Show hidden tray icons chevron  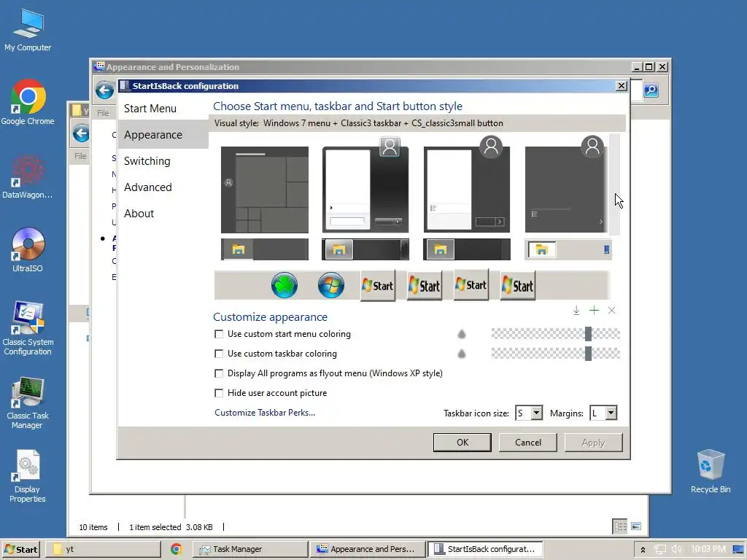(643, 550)
